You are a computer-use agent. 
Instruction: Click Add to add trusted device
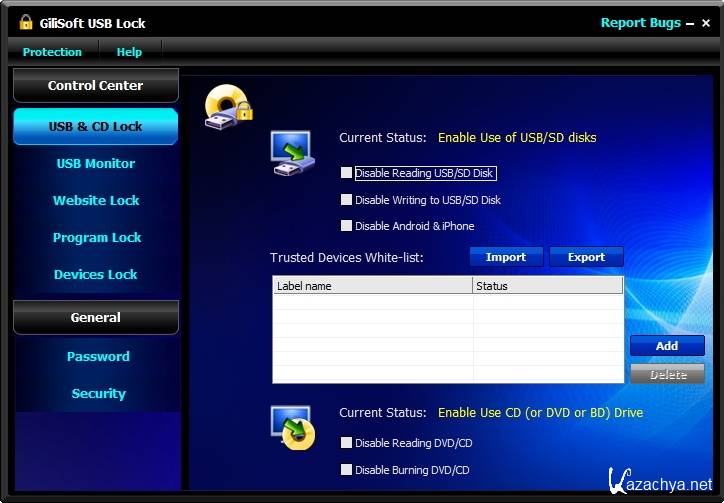click(667, 346)
